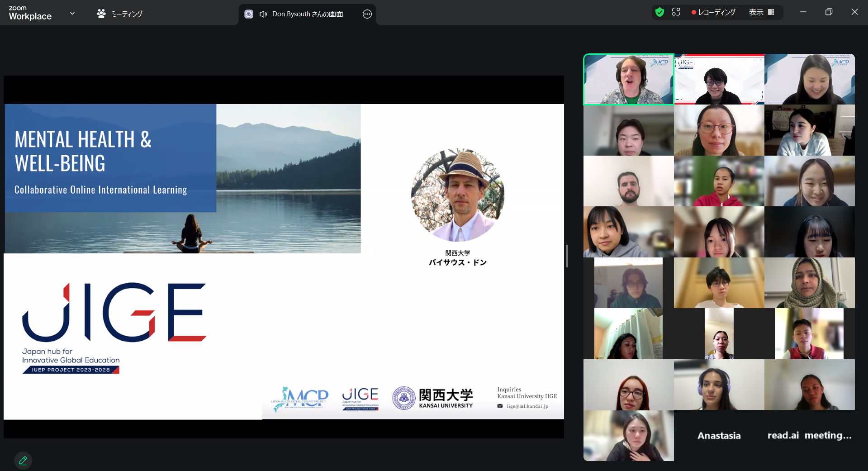Click the Zoom Workplace logo
This screenshot has width=868, height=471.
(x=30, y=13)
